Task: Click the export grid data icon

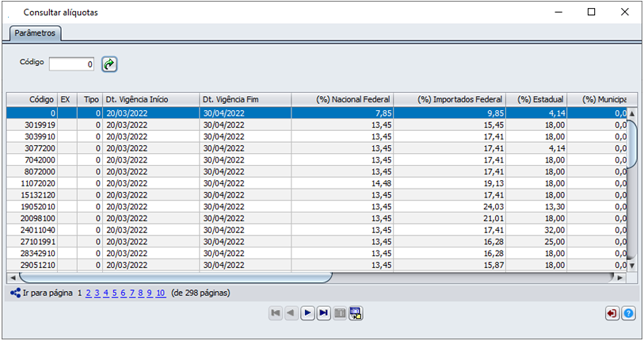Action: pyautogui.click(x=356, y=313)
